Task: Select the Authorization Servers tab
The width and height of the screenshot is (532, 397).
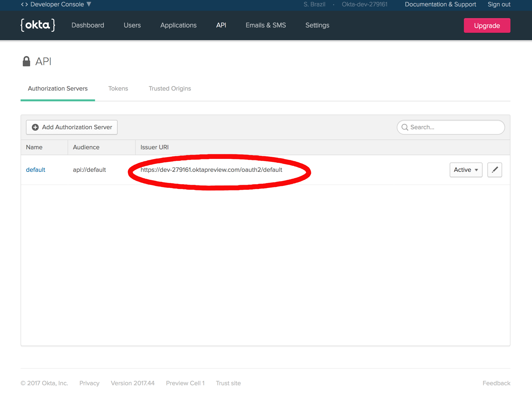Action: click(x=58, y=89)
